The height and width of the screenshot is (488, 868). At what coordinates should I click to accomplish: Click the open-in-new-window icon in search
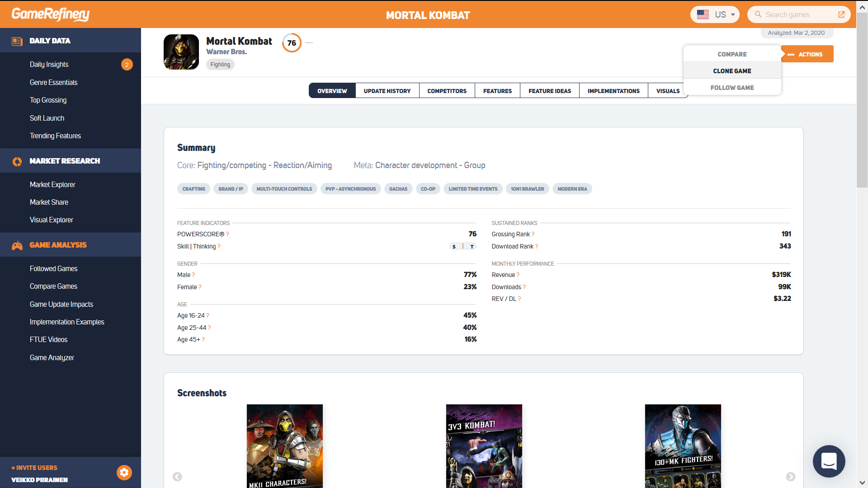point(841,14)
